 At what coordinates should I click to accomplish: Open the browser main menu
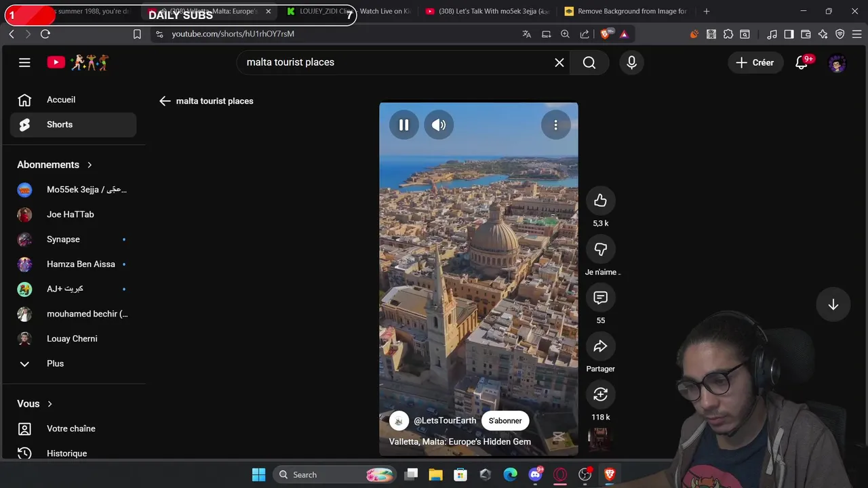point(857,34)
